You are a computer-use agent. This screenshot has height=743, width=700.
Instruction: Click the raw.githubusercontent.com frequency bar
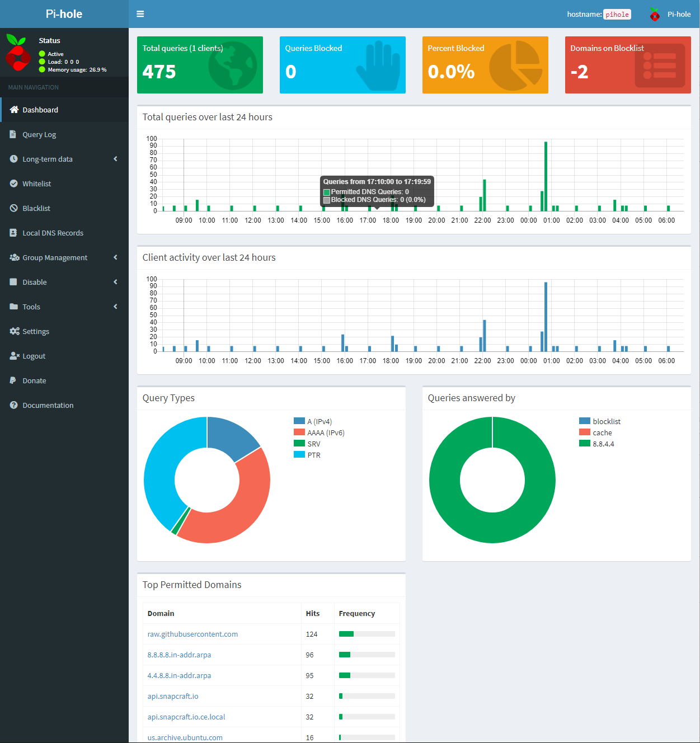click(367, 634)
